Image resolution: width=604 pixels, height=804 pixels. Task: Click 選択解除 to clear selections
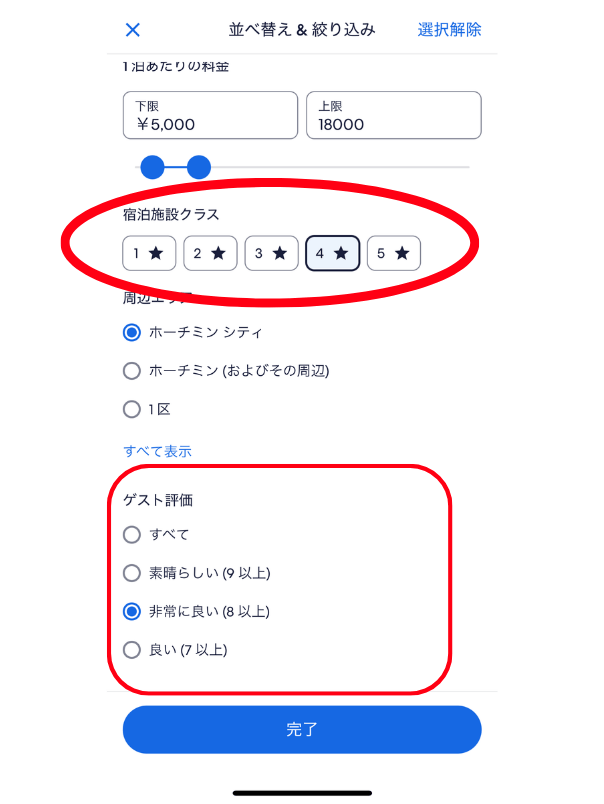449,30
